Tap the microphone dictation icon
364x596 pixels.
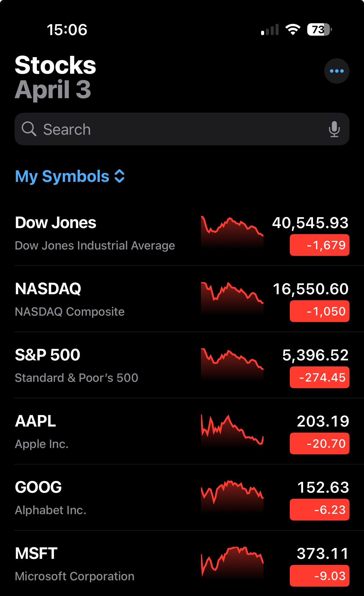[334, 129]
